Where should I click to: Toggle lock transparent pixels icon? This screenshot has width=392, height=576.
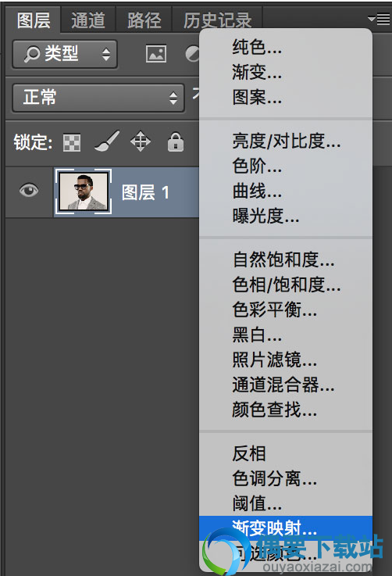(72, 142)
